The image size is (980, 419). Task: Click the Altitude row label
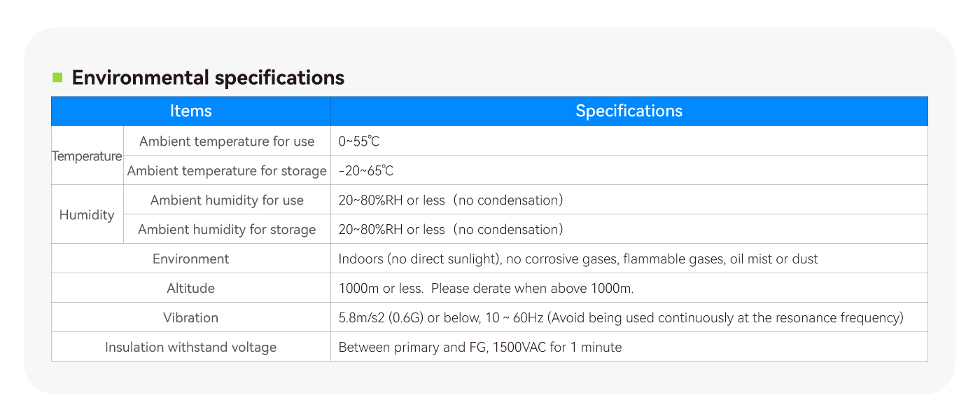point(191,288)
